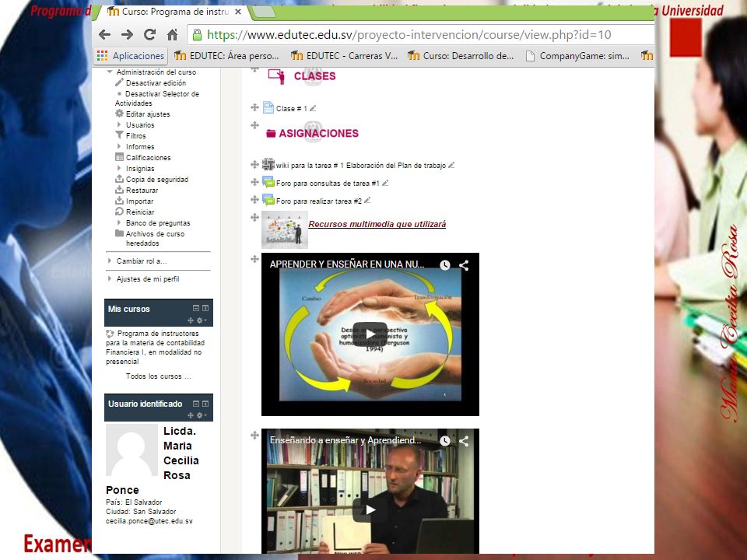
Task: Click Importar in administration
Action: click(x=139, y=201)
